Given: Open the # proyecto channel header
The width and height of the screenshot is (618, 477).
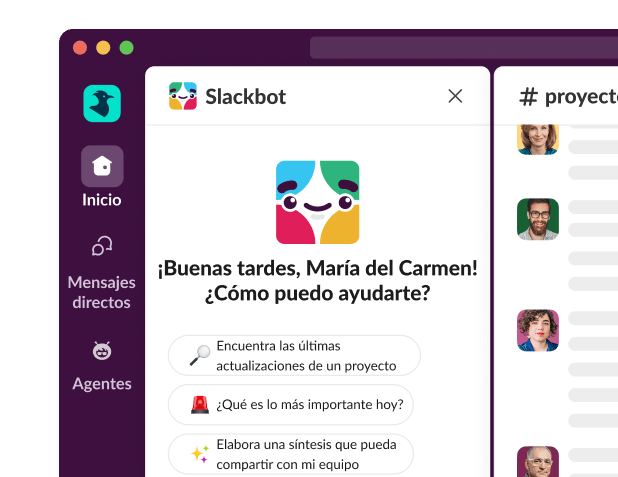Looking at the screenshot, I should (x=568, y=97).
